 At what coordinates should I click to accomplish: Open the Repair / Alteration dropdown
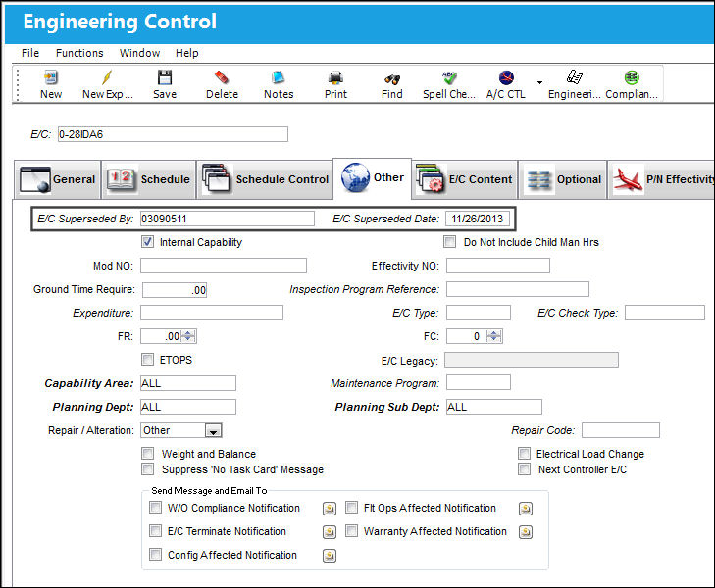(213, 430)
